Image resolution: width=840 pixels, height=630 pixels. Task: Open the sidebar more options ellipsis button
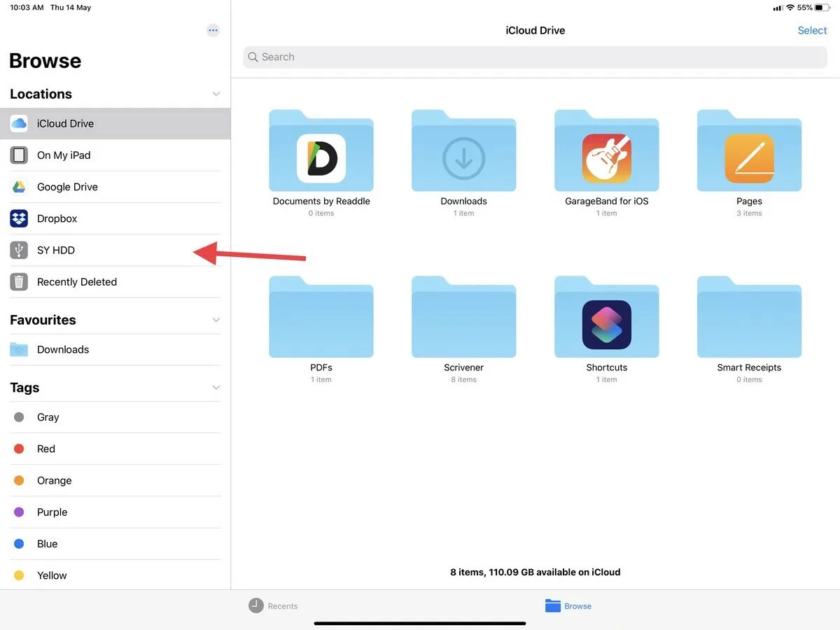click(x=213, y=30)
